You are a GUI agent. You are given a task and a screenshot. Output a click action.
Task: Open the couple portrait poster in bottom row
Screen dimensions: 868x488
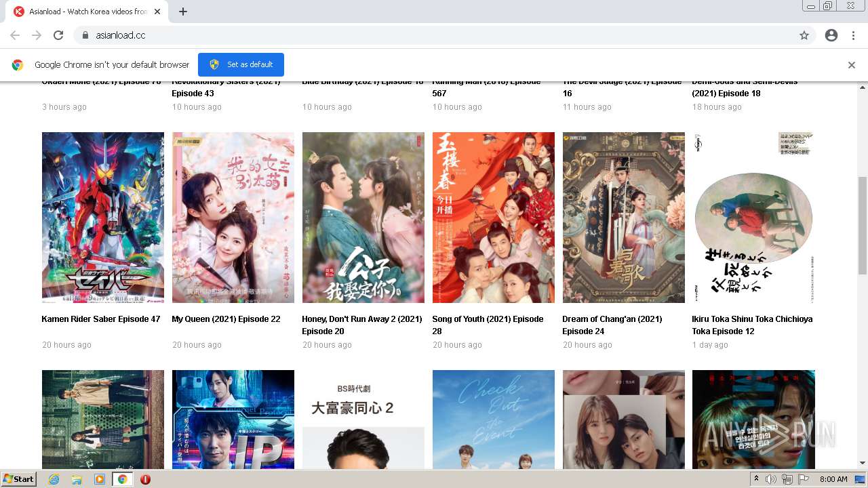[624, 420]
